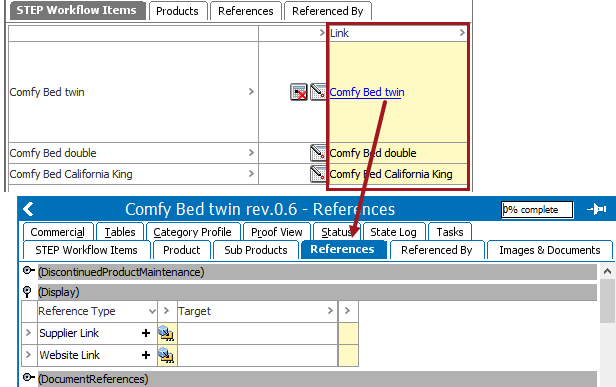Expand the DiscontinuedProductMaintenance group

coord(28,271)
